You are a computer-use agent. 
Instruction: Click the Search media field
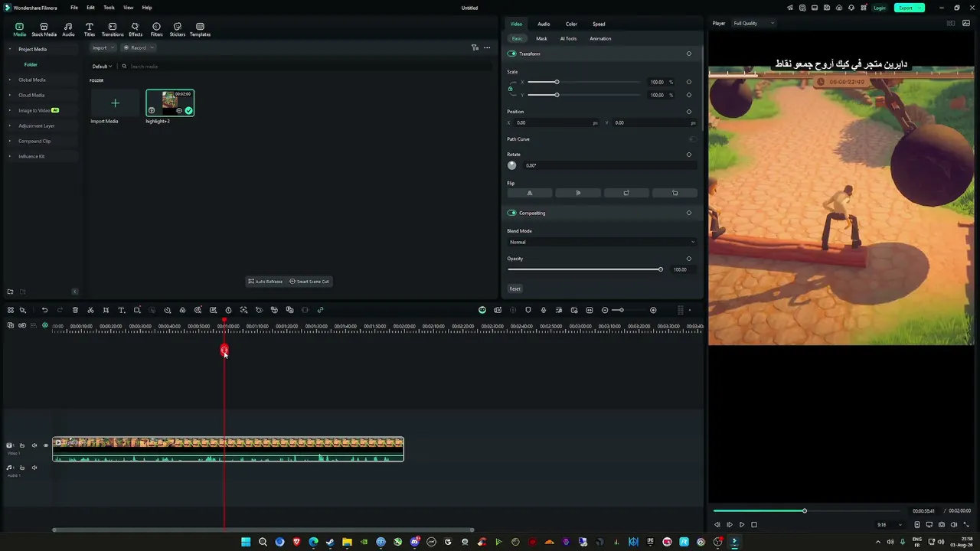[x=306, y=67]
